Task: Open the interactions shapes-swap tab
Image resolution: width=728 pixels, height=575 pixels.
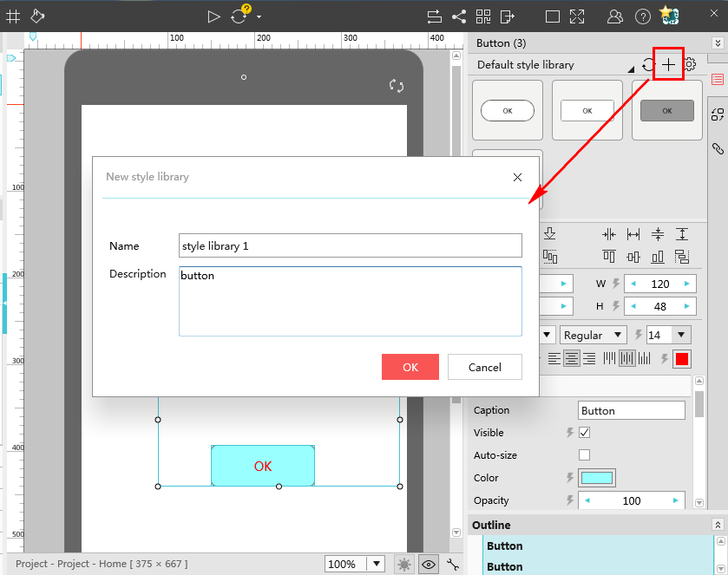Action: (x=718, y=114)
